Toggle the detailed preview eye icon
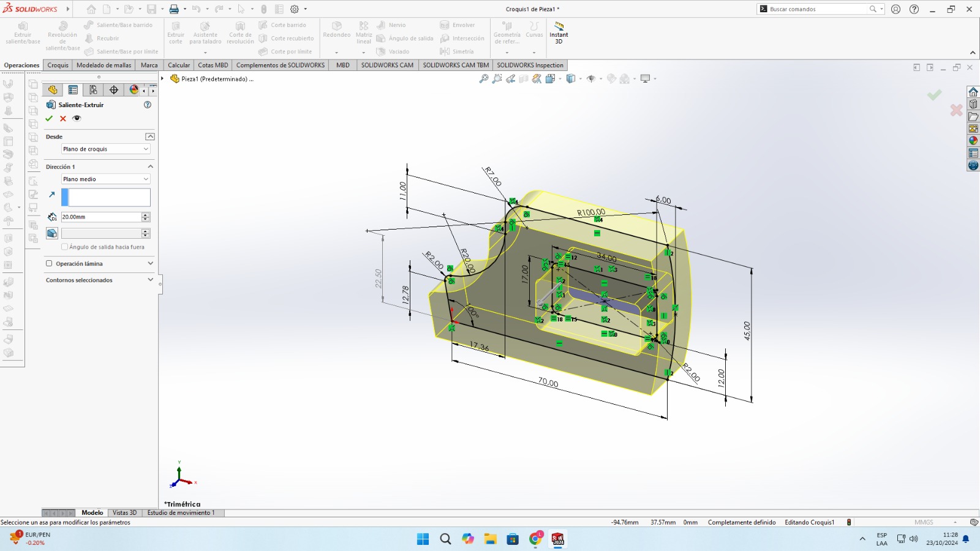 (x=77, y=119)
